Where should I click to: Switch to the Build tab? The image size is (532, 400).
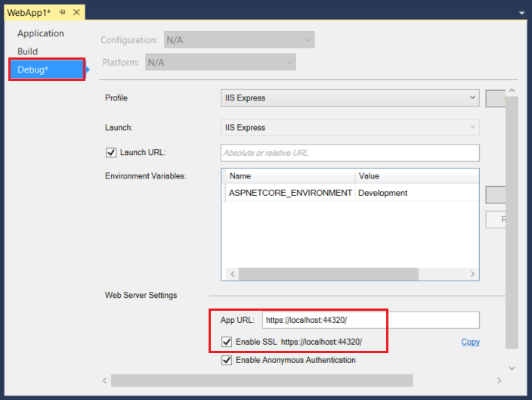(28, 51)
